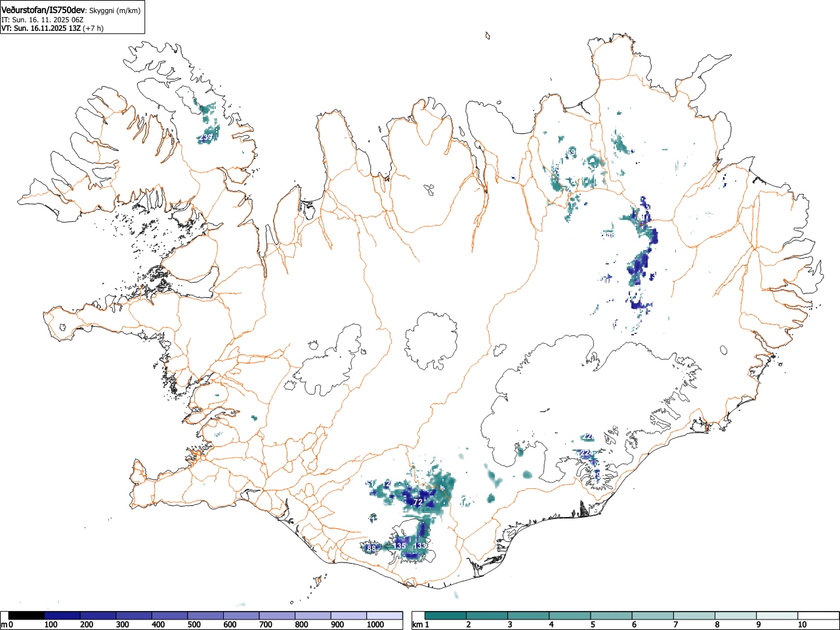This screenshot has width=840, height=630.
Task: Click the 3–4 km legend swatch
Action: (x=528, y=616)
